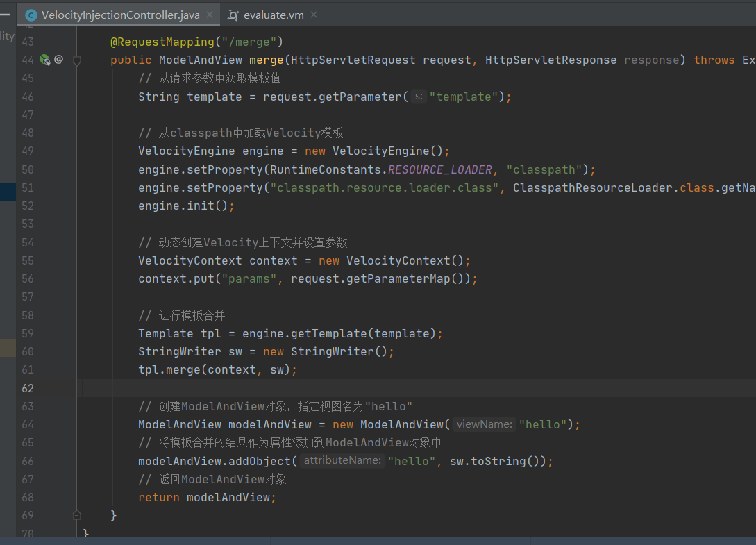Screen dimensions: 756x545
Task: Open the evaluate.vm editor tab
Action: 274,15
